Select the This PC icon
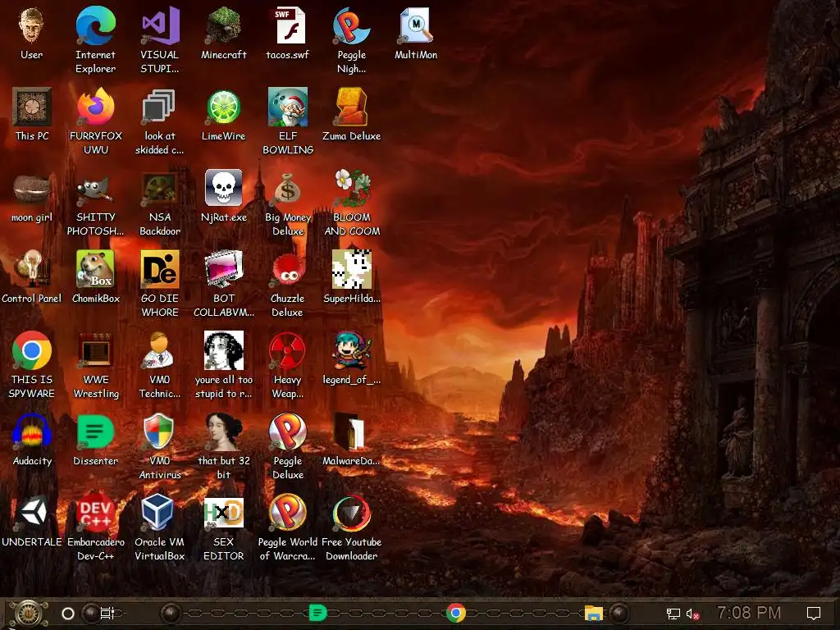This screenshot has height=630, width=840. [32, 107]
